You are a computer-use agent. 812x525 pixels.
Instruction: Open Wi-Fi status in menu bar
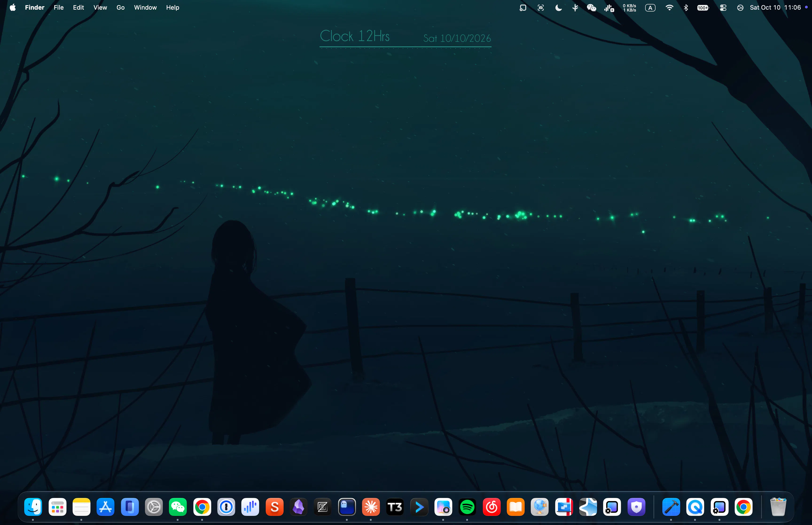point(669,8)
